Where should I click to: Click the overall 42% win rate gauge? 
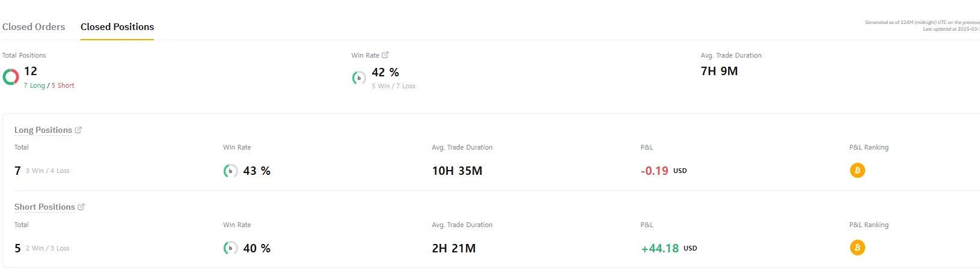tap(359, 78)
